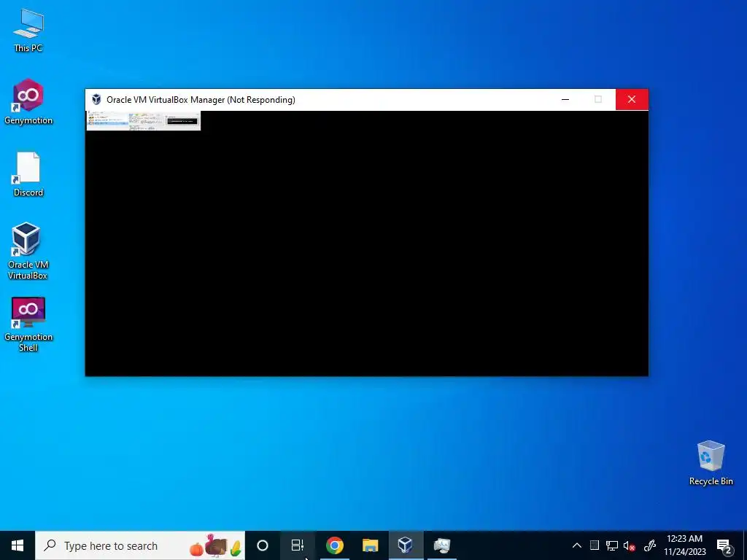Minimize the VirtualBox Manager window
The height and width of the screenshot is (560, 747).
click(x=565, y=99)
